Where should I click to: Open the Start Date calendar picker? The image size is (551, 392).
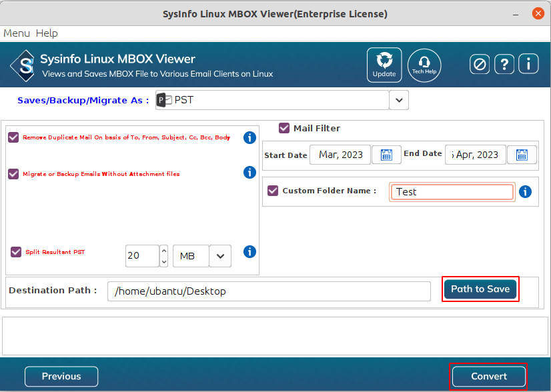tap(386, 155)
